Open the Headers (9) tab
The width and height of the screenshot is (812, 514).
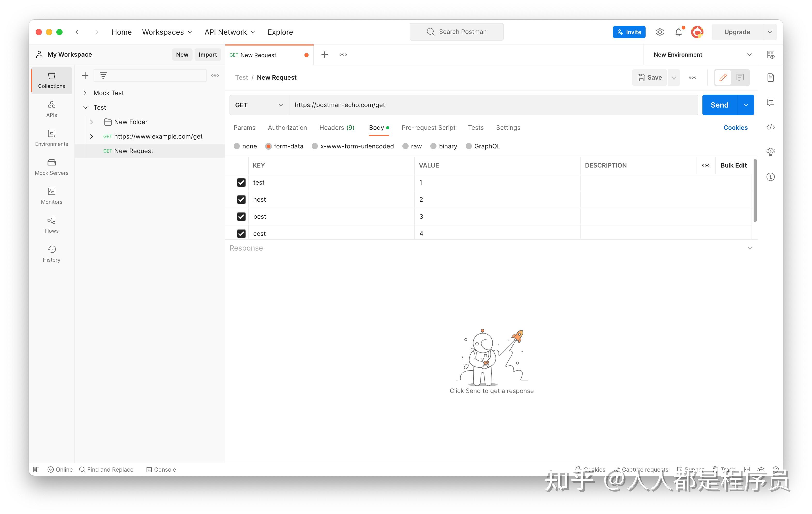tap(336, 127)
